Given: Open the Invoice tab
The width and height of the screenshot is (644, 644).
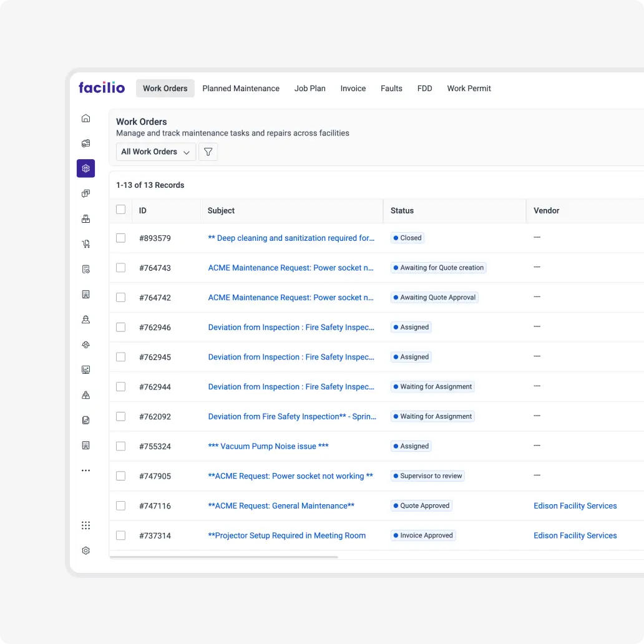Looking at the screenshot, I should coord(353,88).
